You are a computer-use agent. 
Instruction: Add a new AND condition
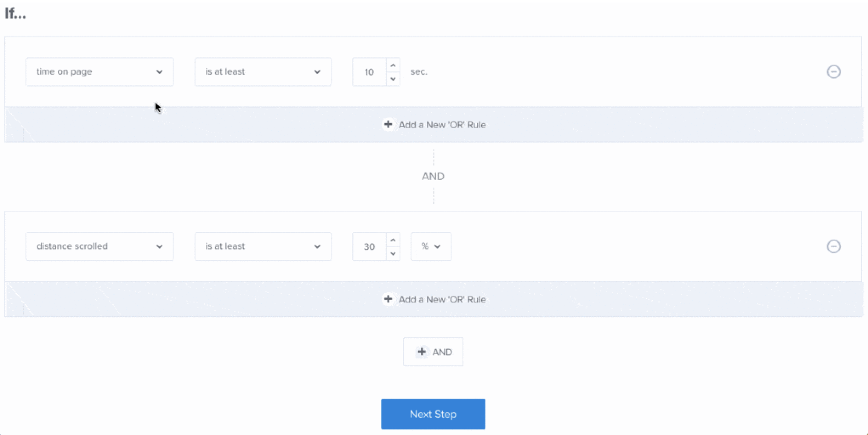click(433, 352)
